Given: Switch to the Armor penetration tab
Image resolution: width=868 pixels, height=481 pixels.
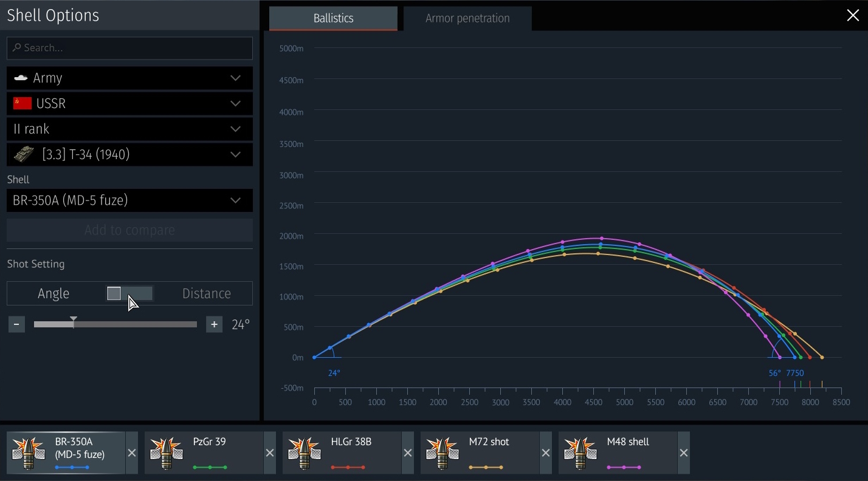Looking at the screenshot, I should point(467,18).
